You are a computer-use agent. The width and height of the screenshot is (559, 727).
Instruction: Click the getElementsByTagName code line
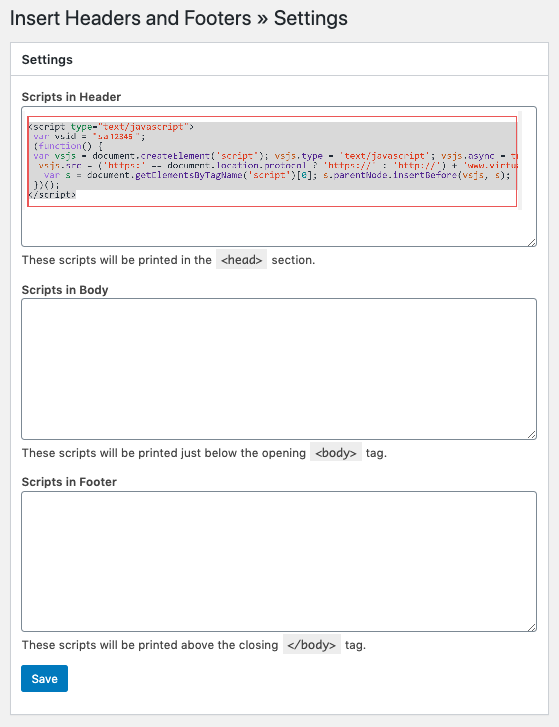[277, 175]
